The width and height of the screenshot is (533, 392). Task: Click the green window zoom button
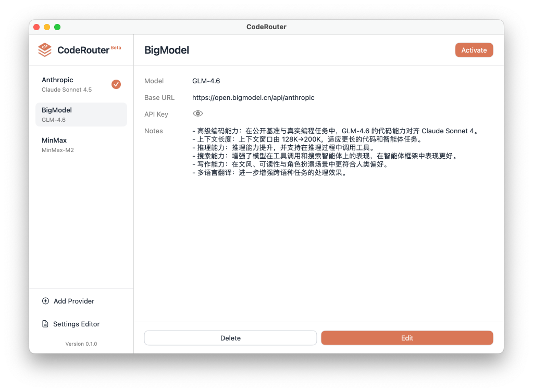[x=57, y=27]
